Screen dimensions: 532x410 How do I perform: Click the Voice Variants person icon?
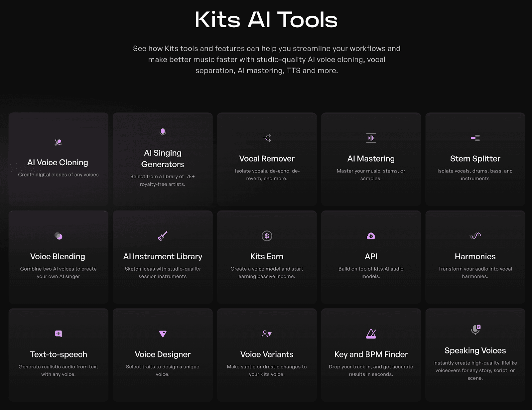pos(267,334)
